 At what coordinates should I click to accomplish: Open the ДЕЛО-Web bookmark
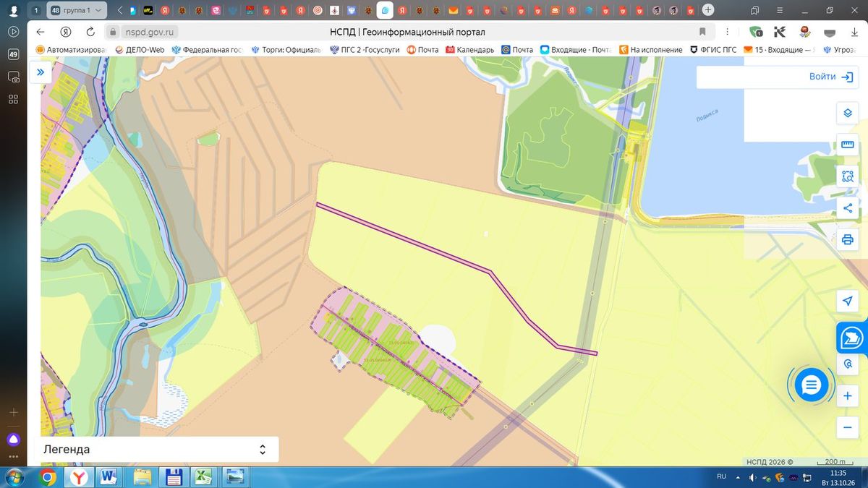139,50
